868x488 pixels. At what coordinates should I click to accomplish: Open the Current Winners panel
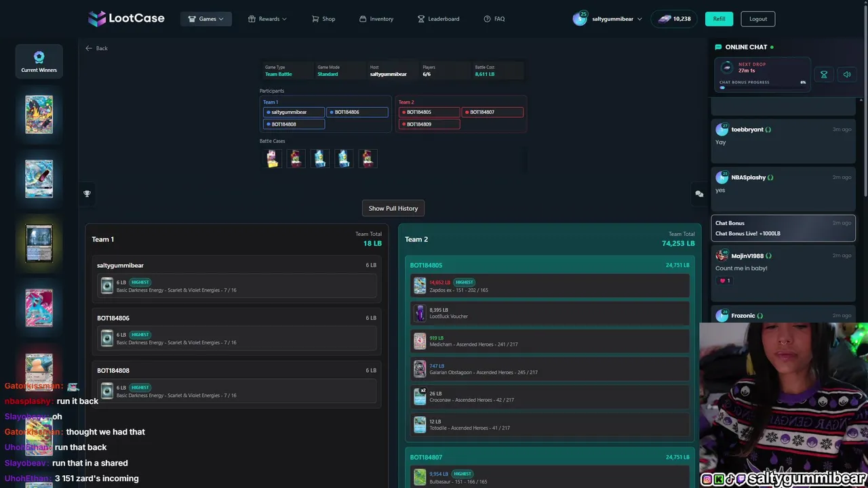pos(39,61)
